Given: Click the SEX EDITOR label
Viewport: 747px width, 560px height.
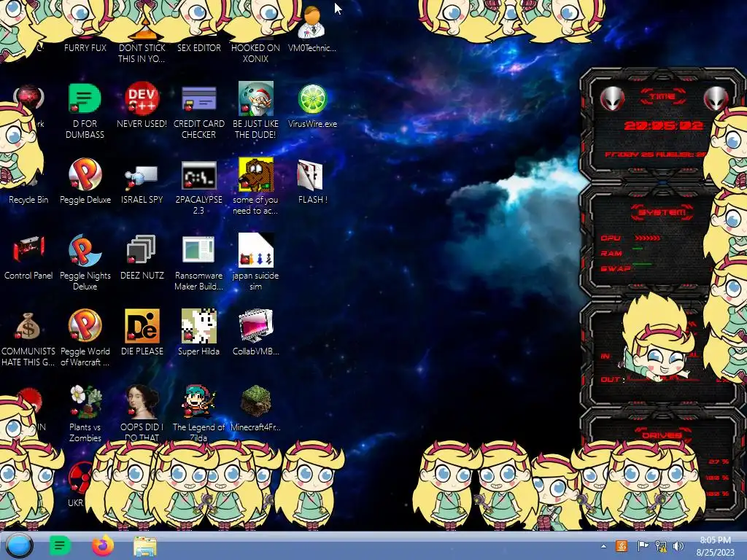Looking at the screenshot, I should 199,47.
